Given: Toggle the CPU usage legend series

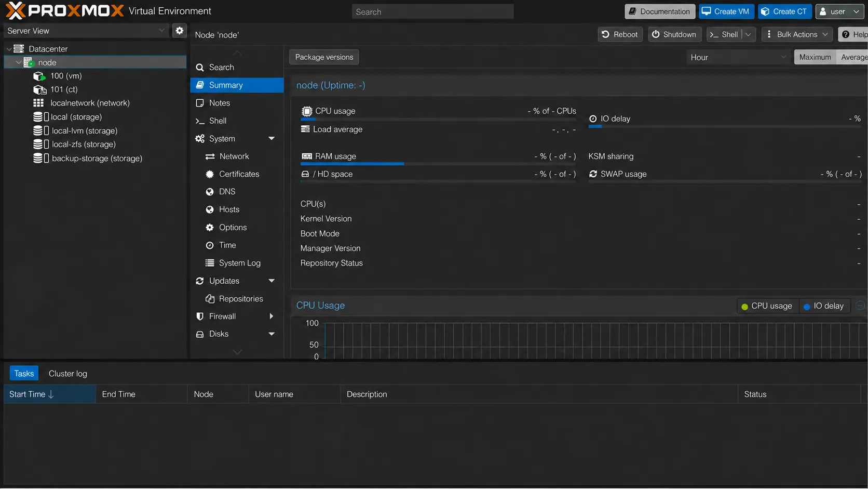Looking at the screenshot, I should 767,306.
